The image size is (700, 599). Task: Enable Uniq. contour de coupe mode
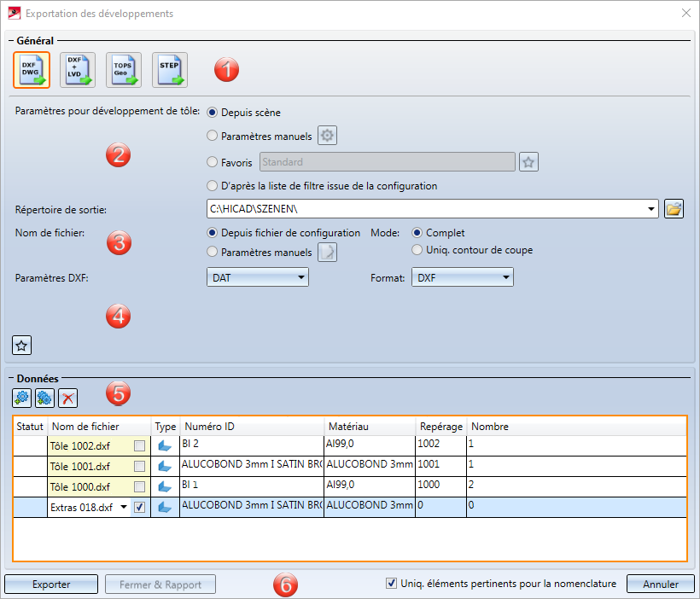coord(417,250)
